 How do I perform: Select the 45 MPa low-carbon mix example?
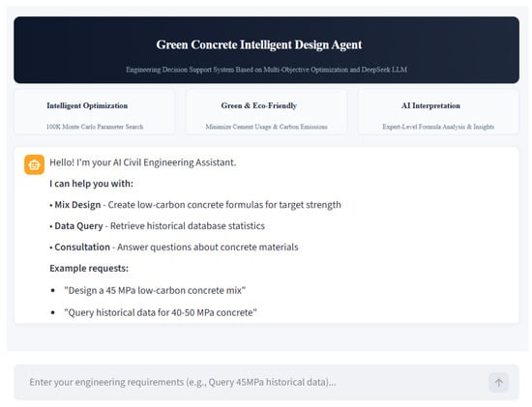click(x=155, y=291)
